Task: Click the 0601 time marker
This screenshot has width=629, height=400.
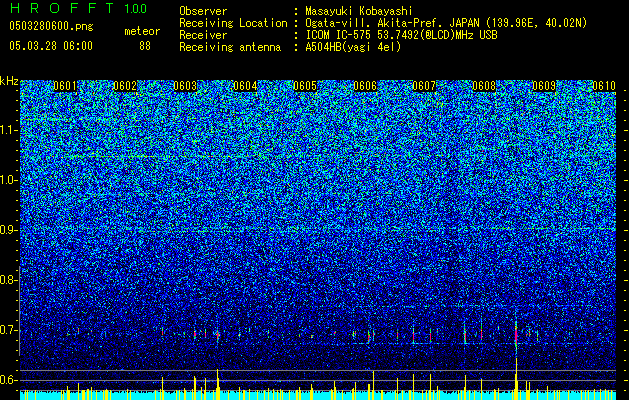Action: tap(65, 86)
